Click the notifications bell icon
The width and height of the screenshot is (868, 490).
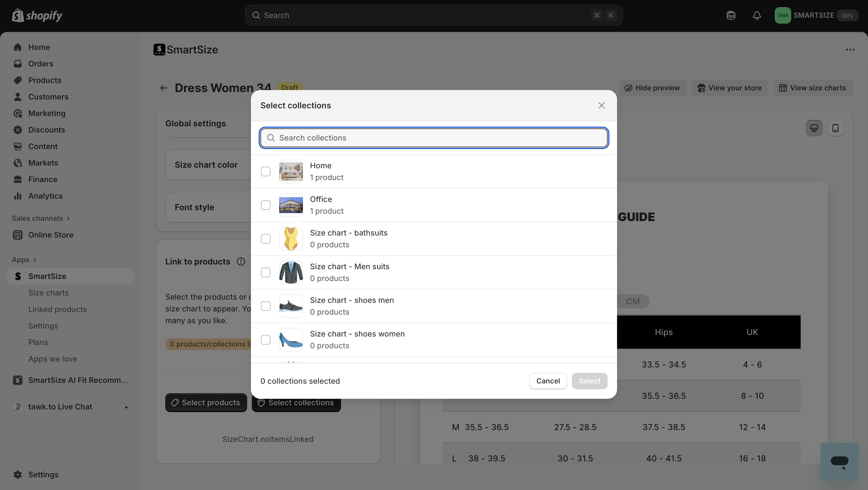click(x=757, y=15)
